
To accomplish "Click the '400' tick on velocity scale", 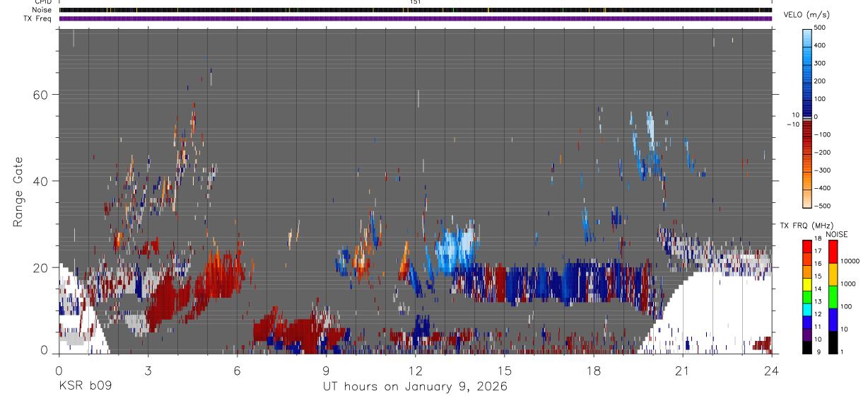I will (821, 45).
